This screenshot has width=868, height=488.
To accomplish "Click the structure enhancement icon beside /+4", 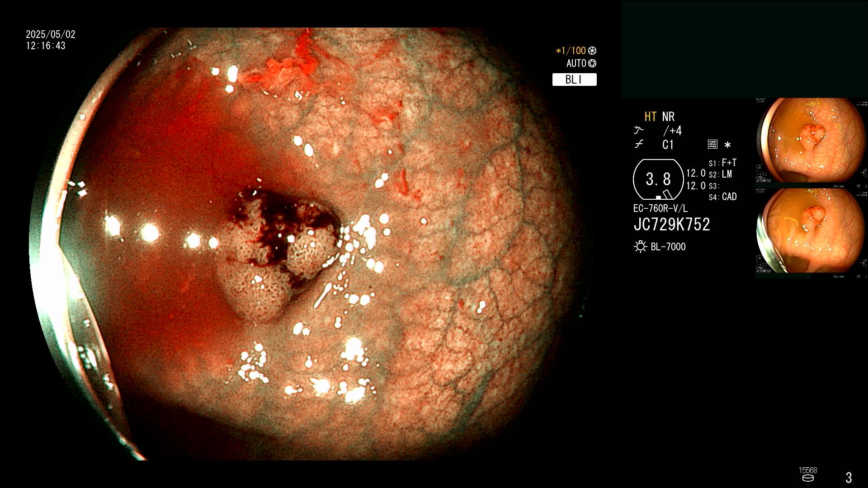I will click(638, 131).
